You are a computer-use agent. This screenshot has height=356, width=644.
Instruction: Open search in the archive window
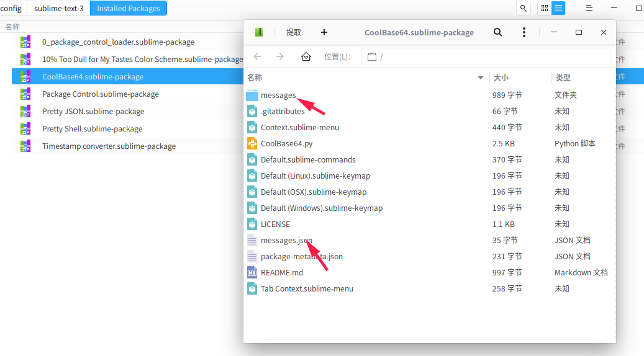pos(498,32)
